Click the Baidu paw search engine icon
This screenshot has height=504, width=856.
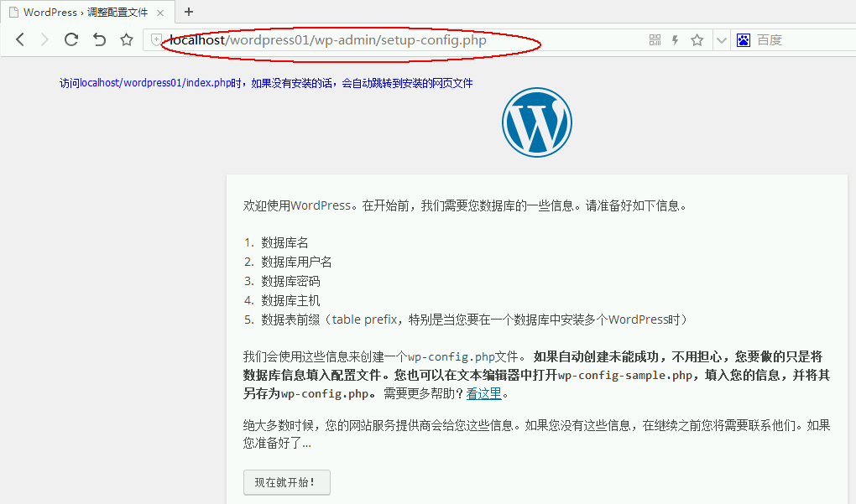point(744,39)
